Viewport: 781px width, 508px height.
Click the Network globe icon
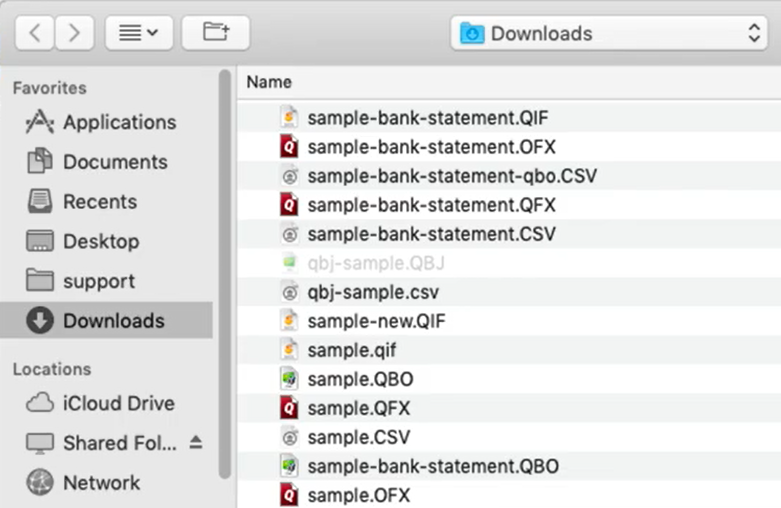39,482
